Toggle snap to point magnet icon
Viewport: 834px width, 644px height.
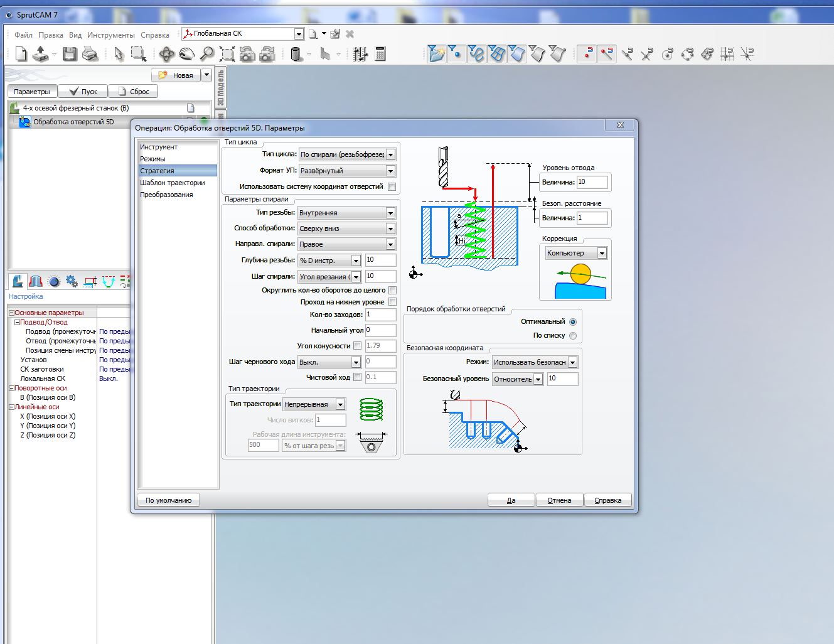pyautogui.click(x=587, y=55)
